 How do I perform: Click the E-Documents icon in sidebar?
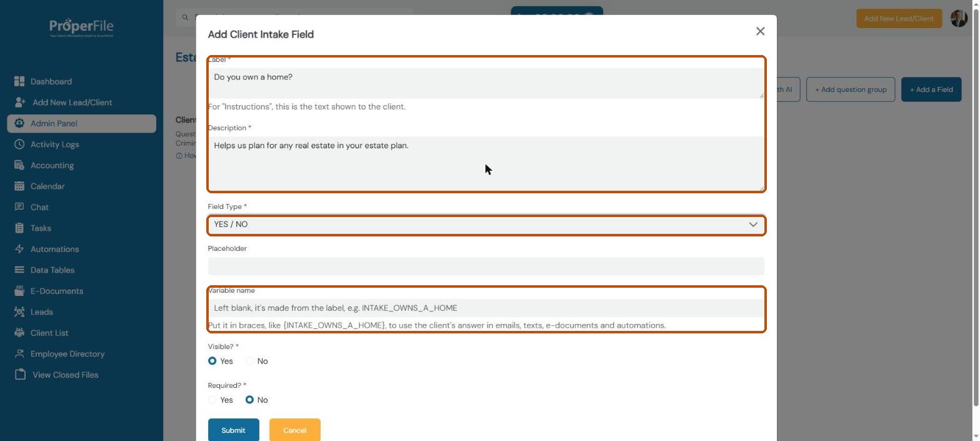(19, 291)
